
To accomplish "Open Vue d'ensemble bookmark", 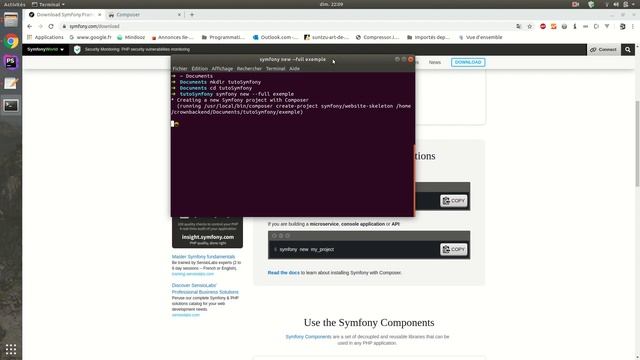I will click(x=480, y=37).
